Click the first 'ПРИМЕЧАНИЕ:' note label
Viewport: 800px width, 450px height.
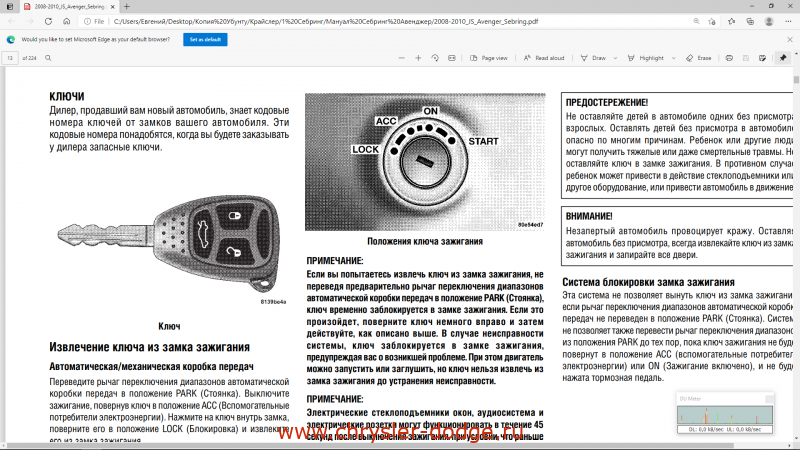pos(335,261)
